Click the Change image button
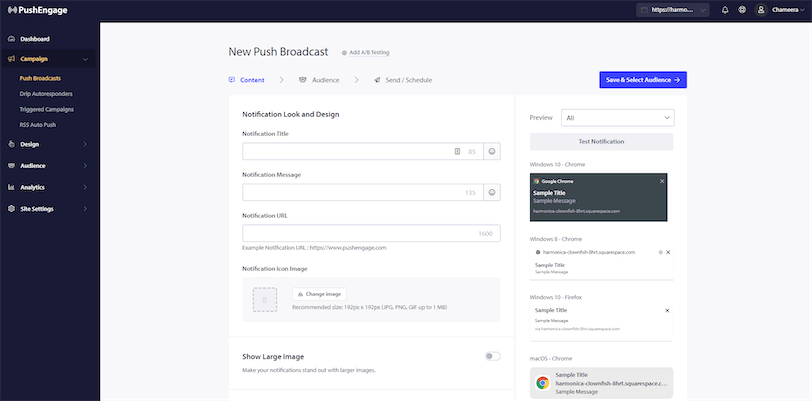 coord(320,294)
